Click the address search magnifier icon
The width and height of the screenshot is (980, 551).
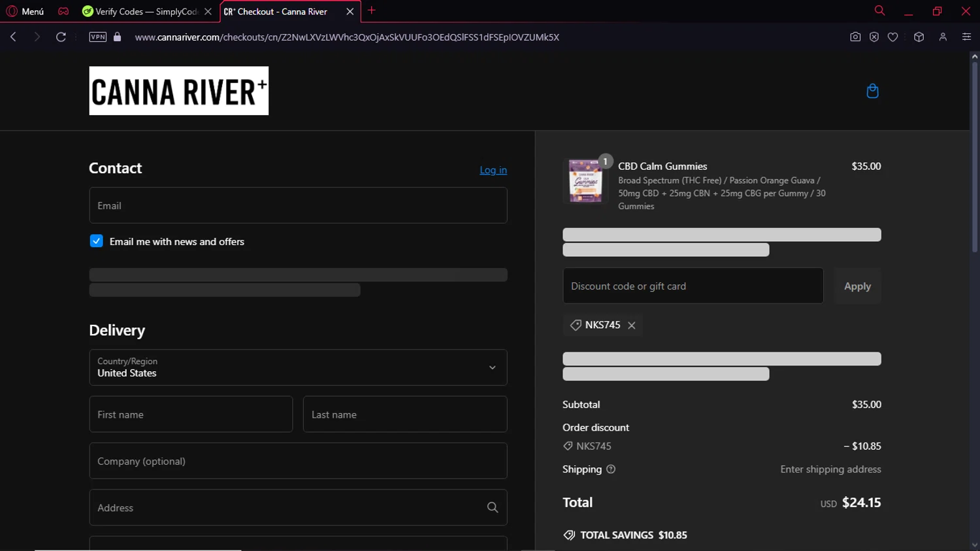point(493,508)
